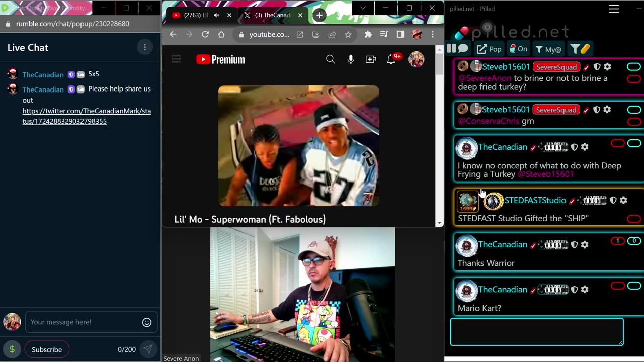This screenshot has height=362, width=644.
Task: Click the @ConservaChris mention
Action: [x=489, y=121]
